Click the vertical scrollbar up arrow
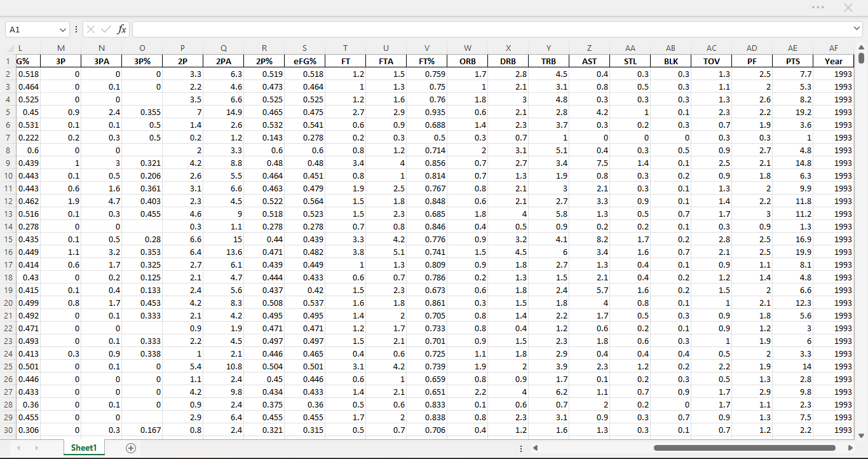Viewport: 868px width, 459px height. coord(861,47)
